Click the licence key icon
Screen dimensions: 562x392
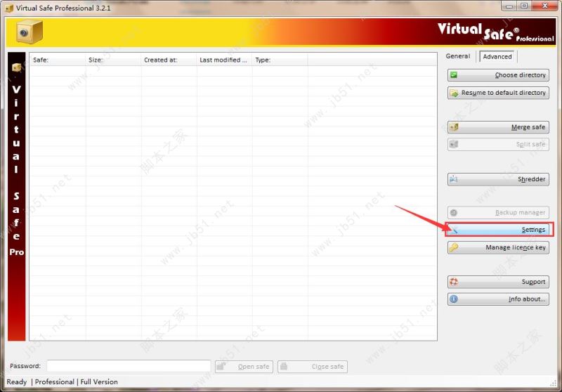[454, 247]
